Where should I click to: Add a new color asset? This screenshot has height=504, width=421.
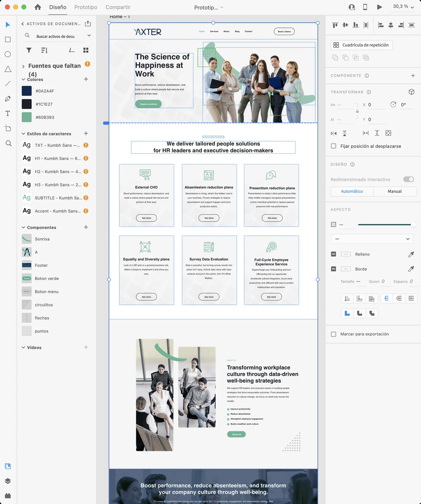pos(86,79)
